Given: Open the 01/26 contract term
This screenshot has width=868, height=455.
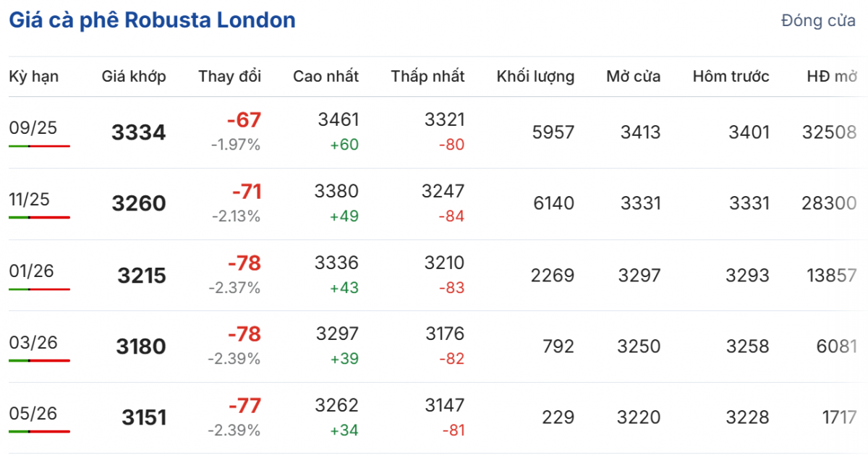Looking at the screenshot, I should pyautogui.click(x=31, y=271).
